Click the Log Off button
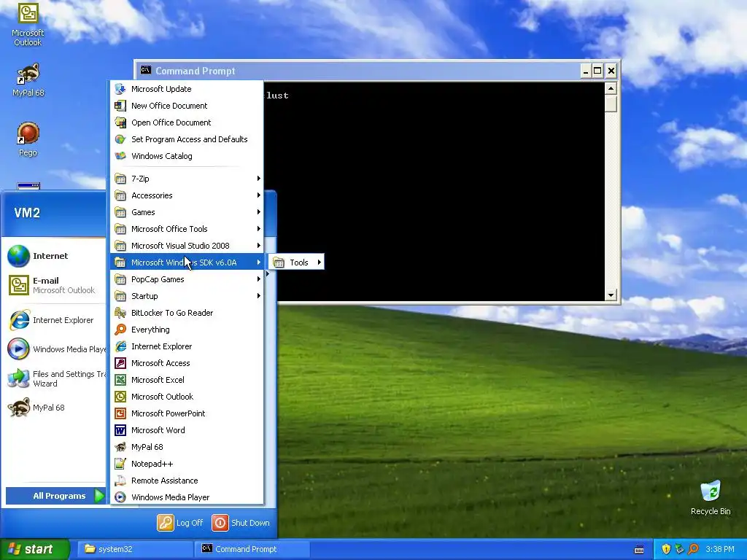 pyautogui.click(x=181, y=523)
